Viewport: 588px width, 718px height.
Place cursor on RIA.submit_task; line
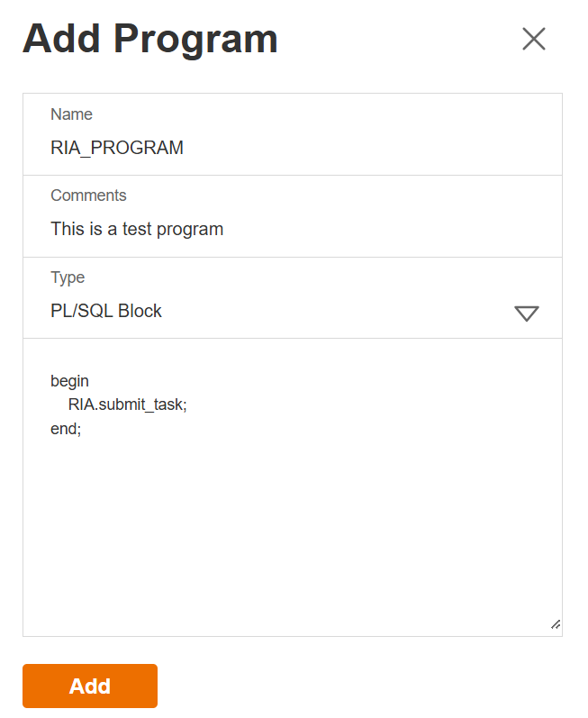(127, 405)
